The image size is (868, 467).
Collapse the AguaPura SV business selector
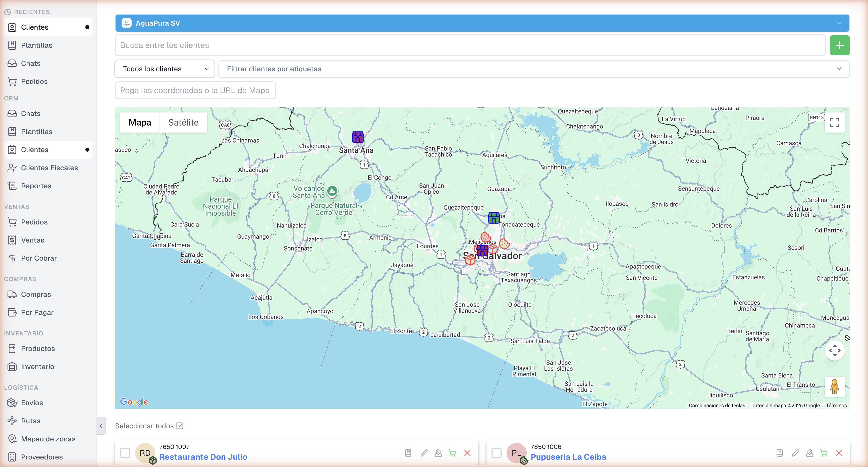[839, 23]
